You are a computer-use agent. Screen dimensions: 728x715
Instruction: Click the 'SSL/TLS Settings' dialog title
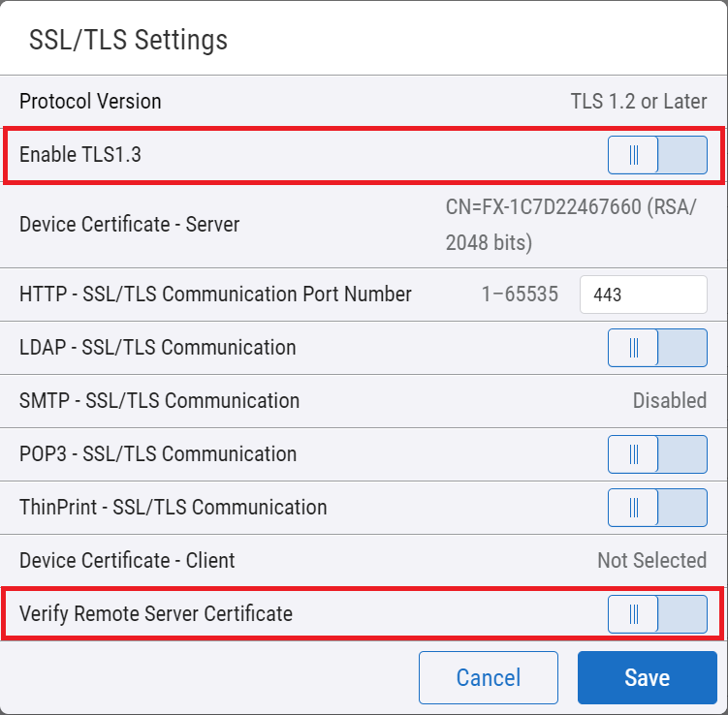point(129,40)
